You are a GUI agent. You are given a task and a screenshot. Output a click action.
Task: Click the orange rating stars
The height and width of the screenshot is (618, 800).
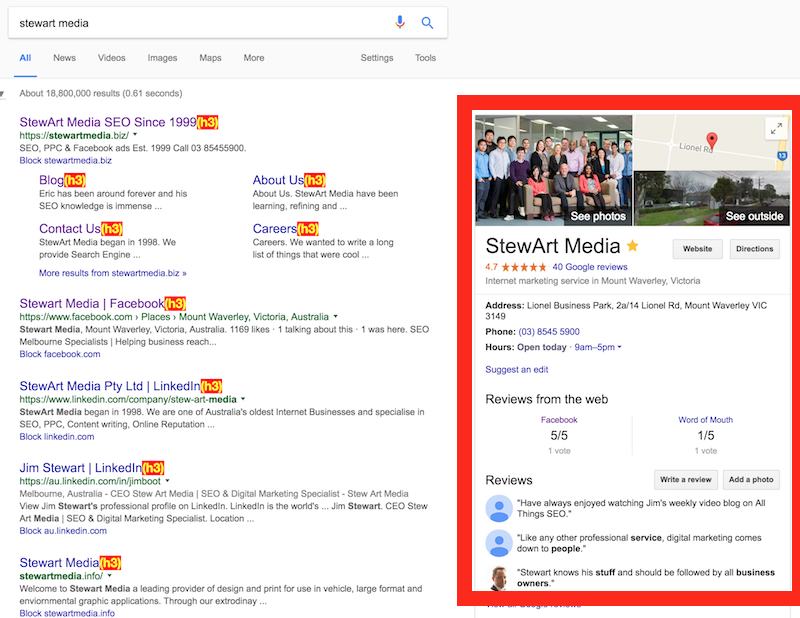point(523,267)
